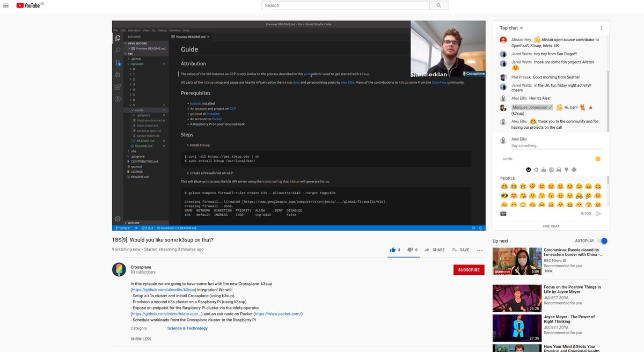Select the Activity emoji category icon
Viewport: 644px width, 352px height.
551,170
